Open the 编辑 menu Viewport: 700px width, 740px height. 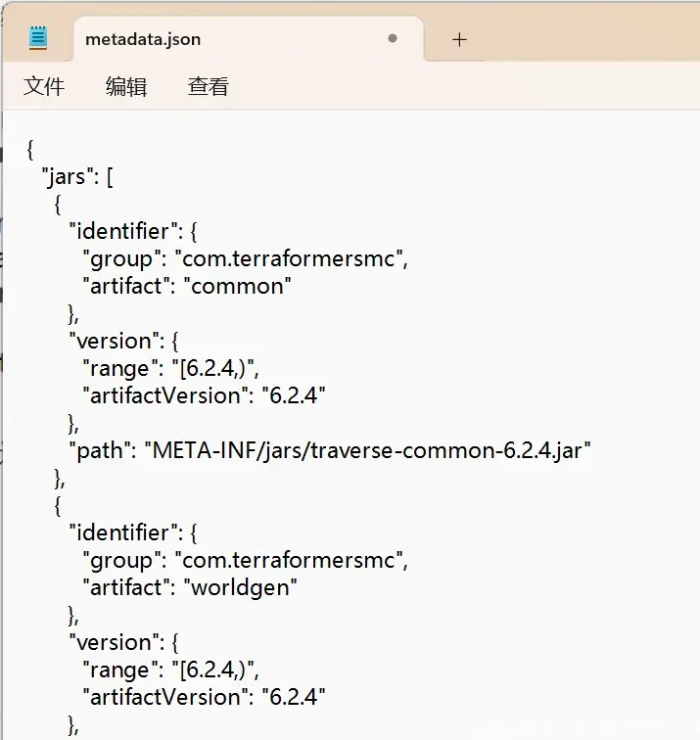(126, 86)
